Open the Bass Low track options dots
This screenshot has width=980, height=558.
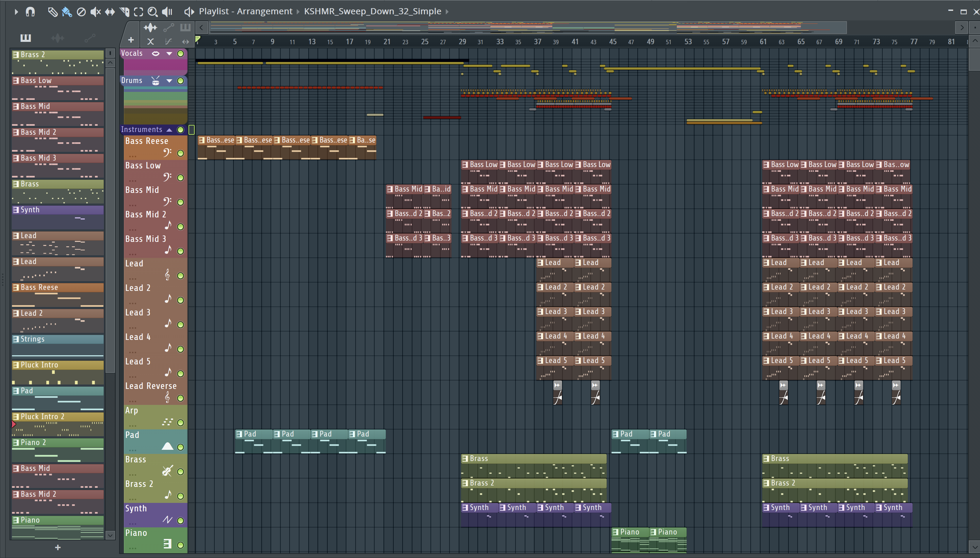[x=133, y=181]
